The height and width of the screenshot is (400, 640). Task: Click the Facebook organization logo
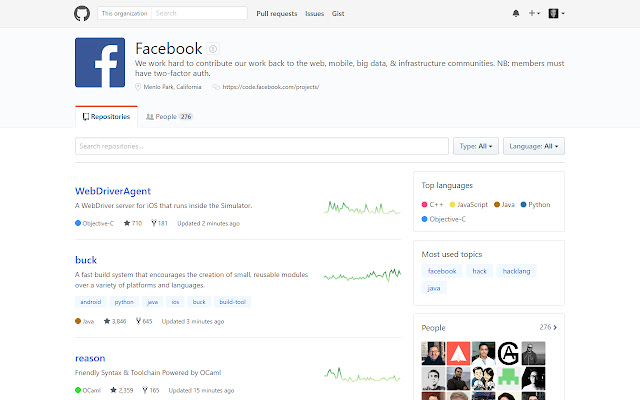pos(100,62)
